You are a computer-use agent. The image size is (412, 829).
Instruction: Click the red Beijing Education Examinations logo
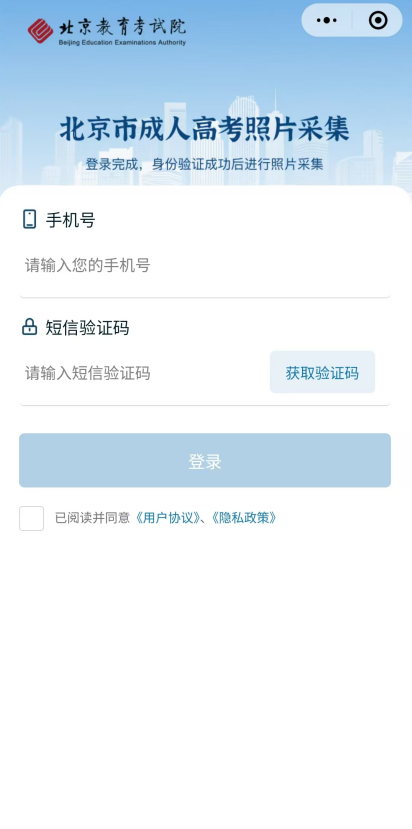point(40,31)
